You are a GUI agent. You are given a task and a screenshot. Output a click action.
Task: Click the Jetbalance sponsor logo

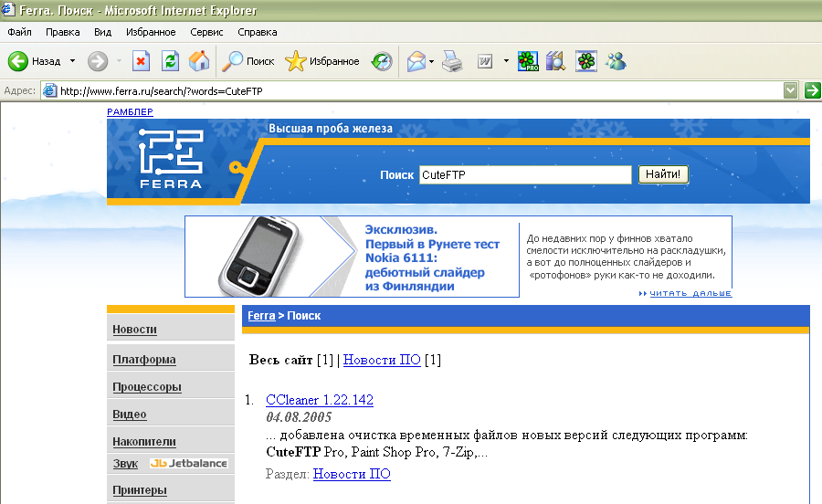tap(189, 463)
